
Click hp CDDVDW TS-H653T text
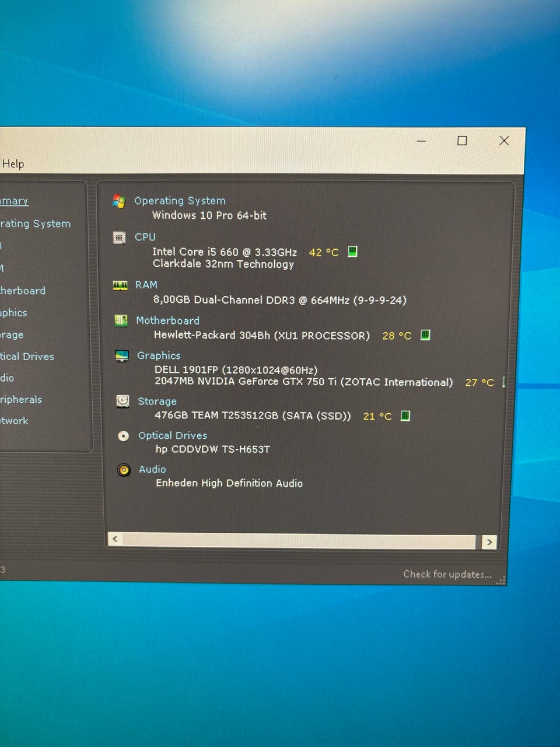coord(213,449)
